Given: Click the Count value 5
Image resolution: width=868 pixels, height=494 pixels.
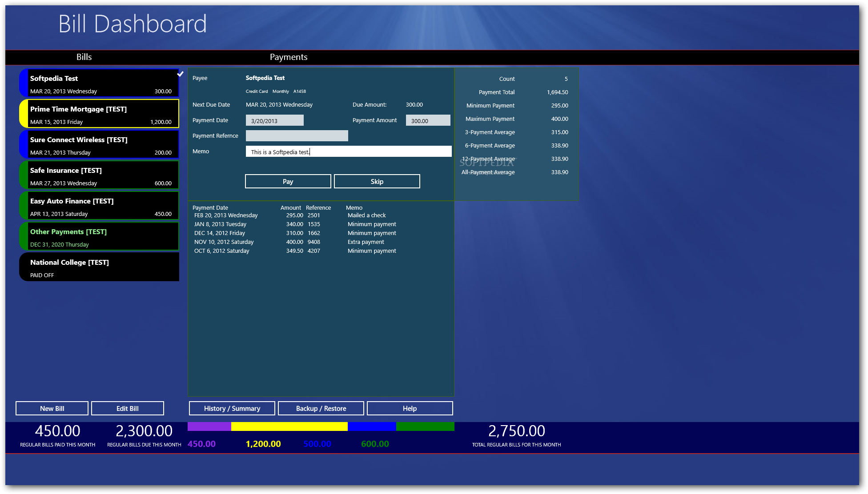Looking at the screenshot, I should 566,79.
